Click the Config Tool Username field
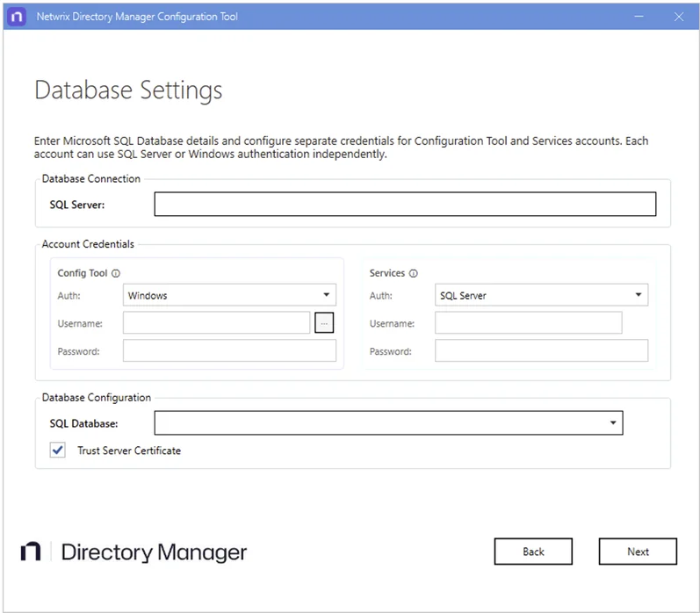This screenshot has width=700, height=613. (x=217, y=323)
